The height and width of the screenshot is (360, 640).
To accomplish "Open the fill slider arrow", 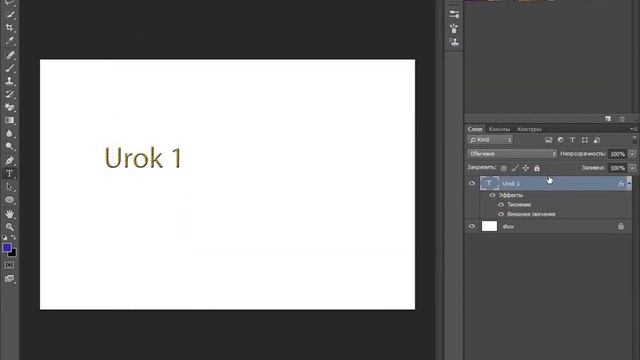I will (632, 168).
